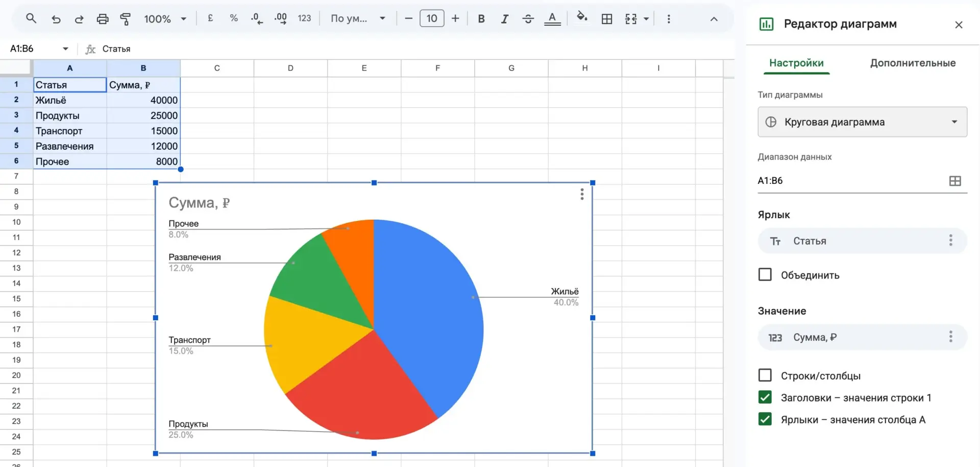The height and width of the screenshot is (467, 980).
Task: Uncheck Заголовки – значения строки 1
Action: click(x=765, y=398)
